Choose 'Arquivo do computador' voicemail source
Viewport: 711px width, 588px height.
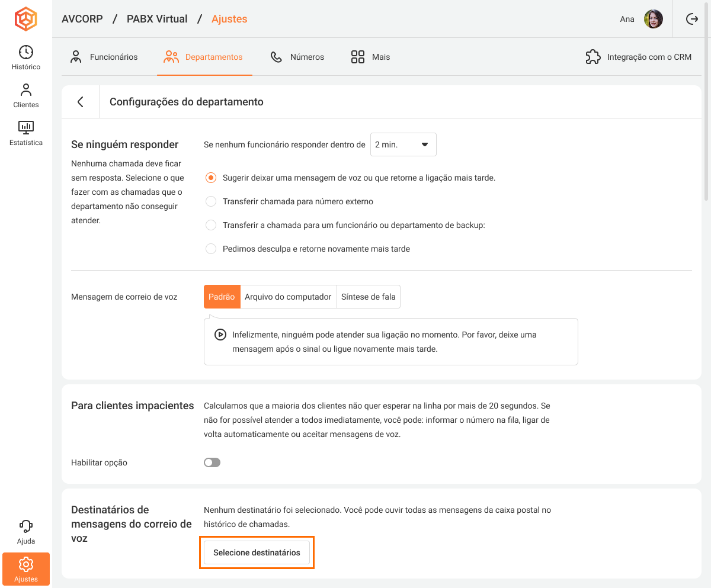pos(288,297)
